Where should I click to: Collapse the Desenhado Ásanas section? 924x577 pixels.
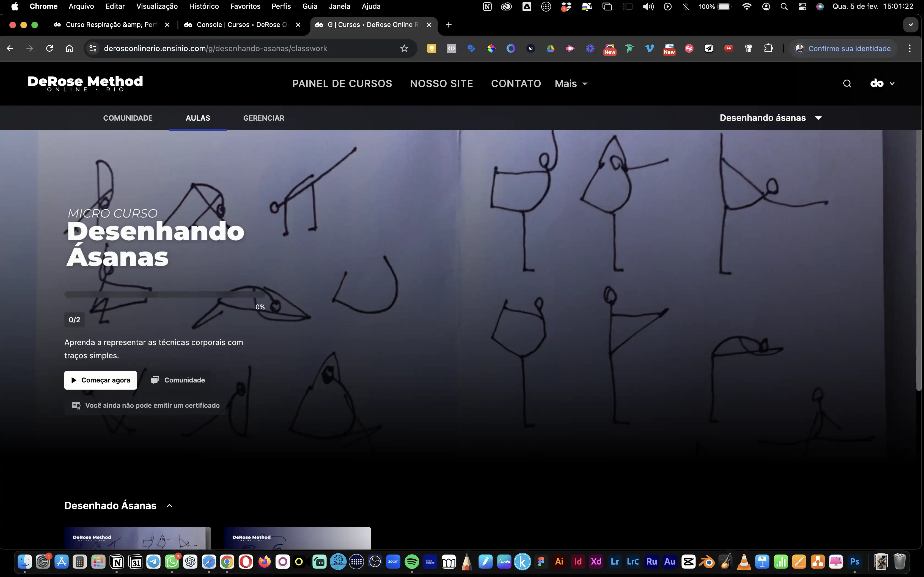169,506
